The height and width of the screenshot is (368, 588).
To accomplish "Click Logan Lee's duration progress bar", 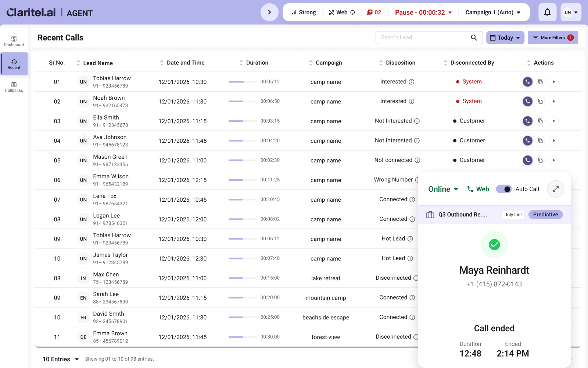I will point(243,219).
